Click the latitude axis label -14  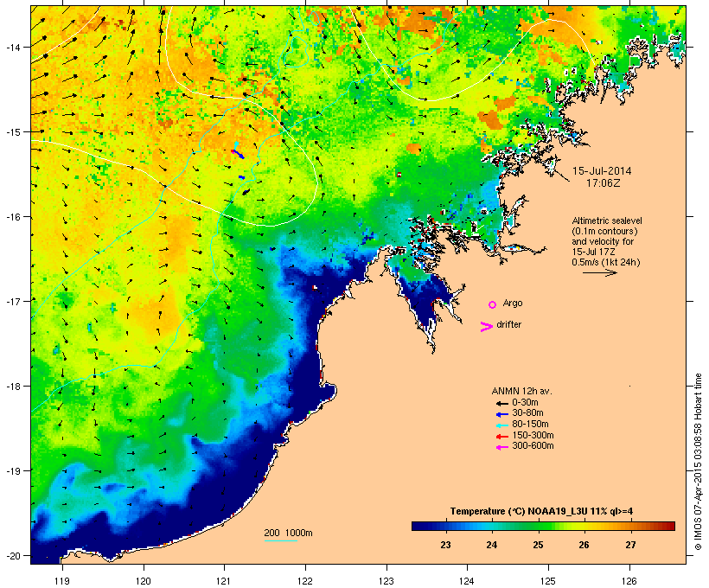tap(13, 47)
